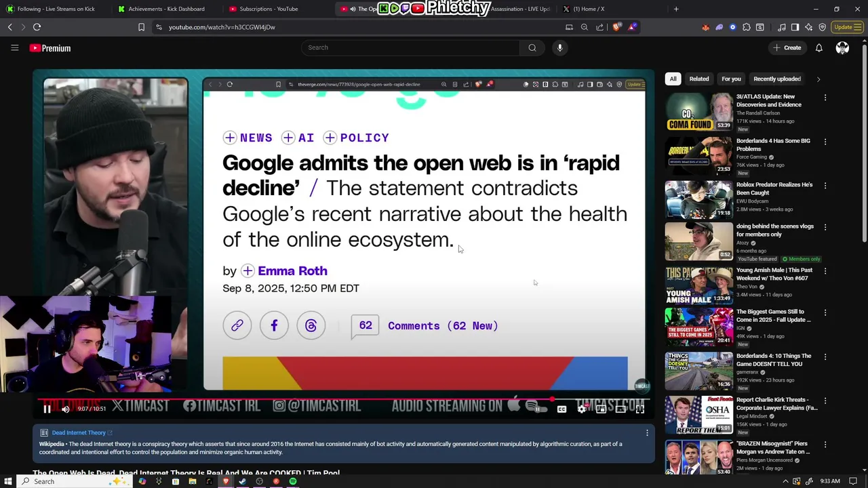Screen dimensions: 868x488
Task: Focus the YouTube search field
Action: [410, 47]
